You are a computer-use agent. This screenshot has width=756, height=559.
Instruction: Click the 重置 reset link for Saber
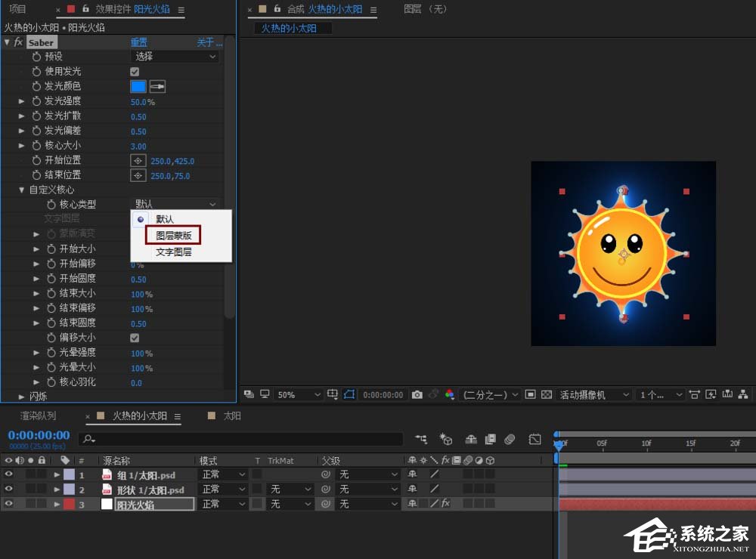(x=139, y=43)
